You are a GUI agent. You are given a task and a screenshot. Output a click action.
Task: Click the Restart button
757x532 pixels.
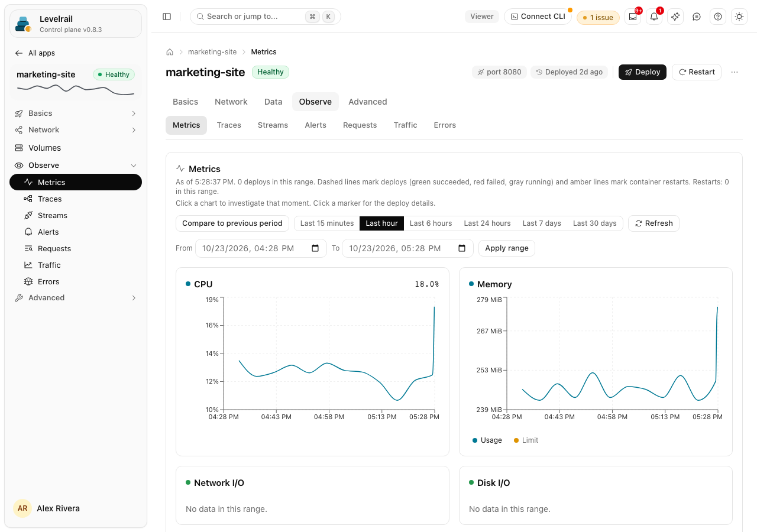tap(697, 72)
